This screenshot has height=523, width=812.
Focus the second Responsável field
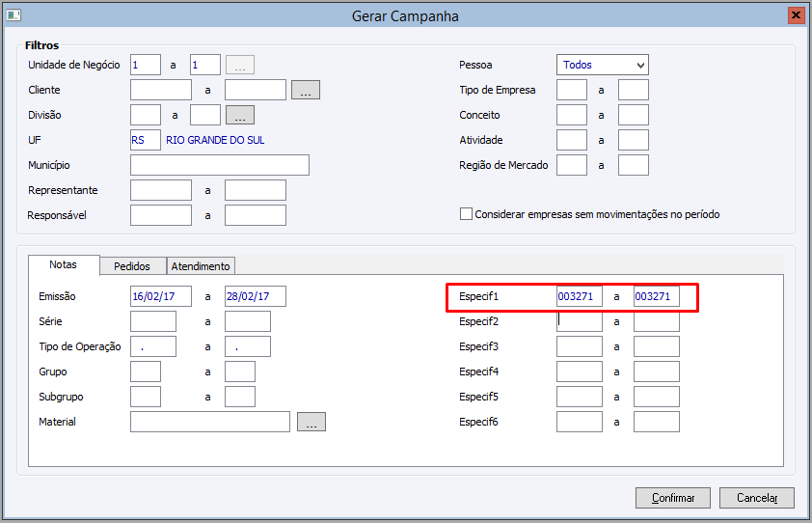256,215
